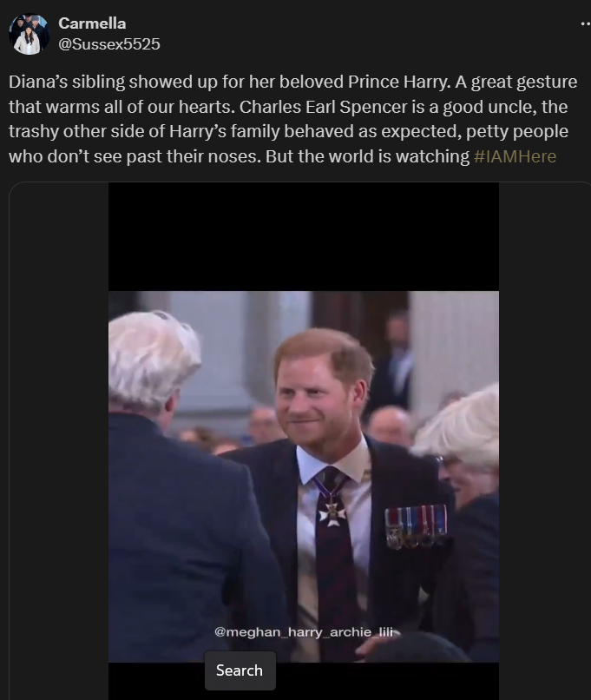Click the Search button over the video

(x=240, y=670)
